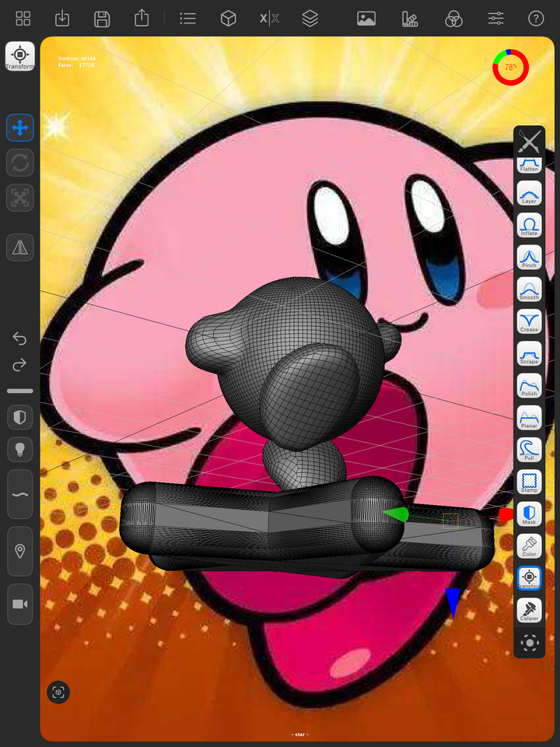Toggle the mask shield on left sidebar
This screenshot has width=560, height=747.
click(x=20, y=417)
